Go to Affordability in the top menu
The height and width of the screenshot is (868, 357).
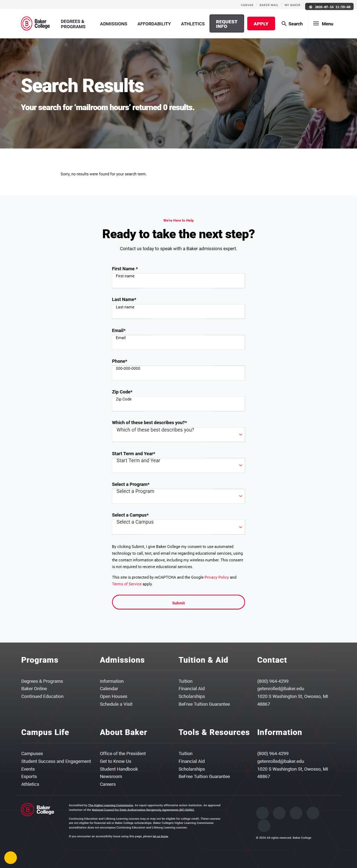click(x=154, y=24)
